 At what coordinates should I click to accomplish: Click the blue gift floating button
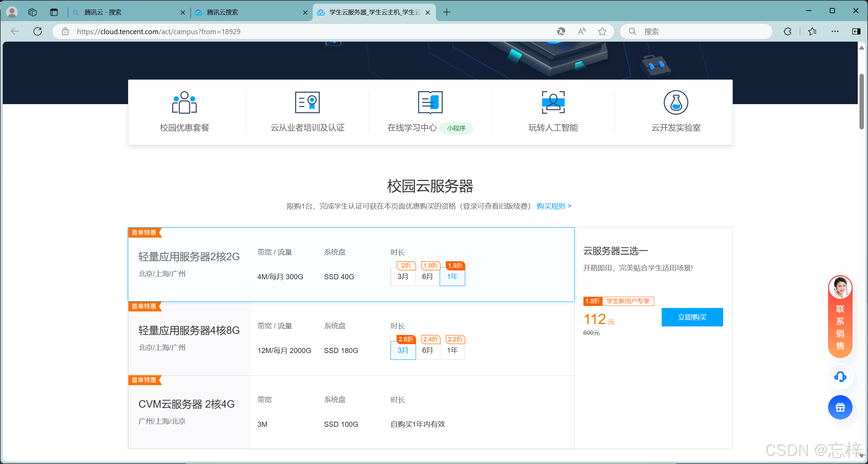coord(840,407)
